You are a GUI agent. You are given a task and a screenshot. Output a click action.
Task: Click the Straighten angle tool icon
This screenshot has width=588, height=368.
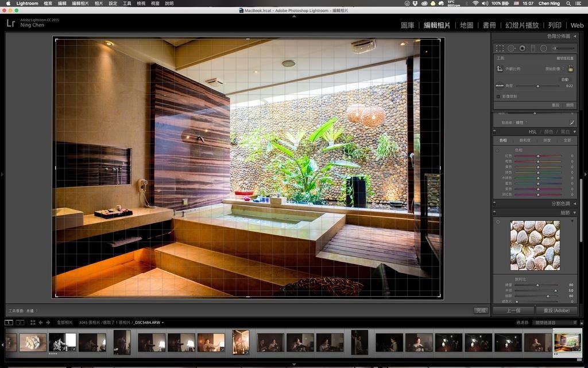click(x=500, y=86)
